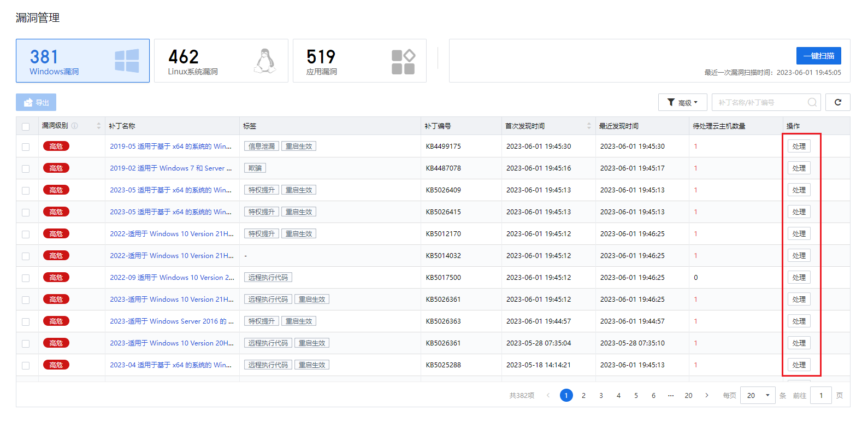
Task: Switch to the Linux系统漏洞 tab
Action: pyautogui.click(x=221, y=61)
